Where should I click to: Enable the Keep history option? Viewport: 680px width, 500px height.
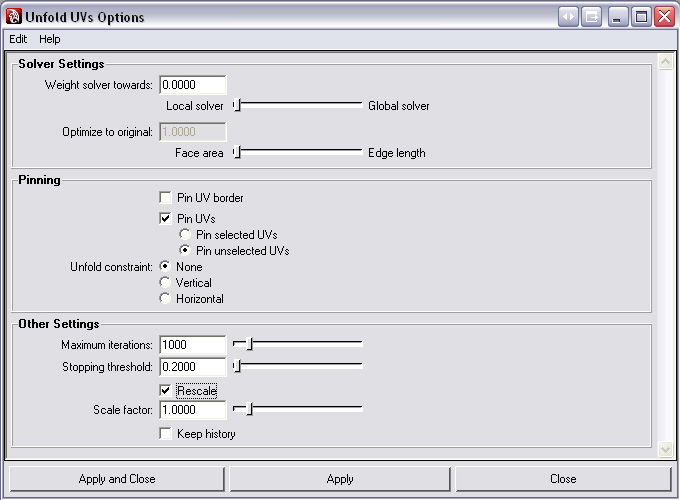[166, 434]
